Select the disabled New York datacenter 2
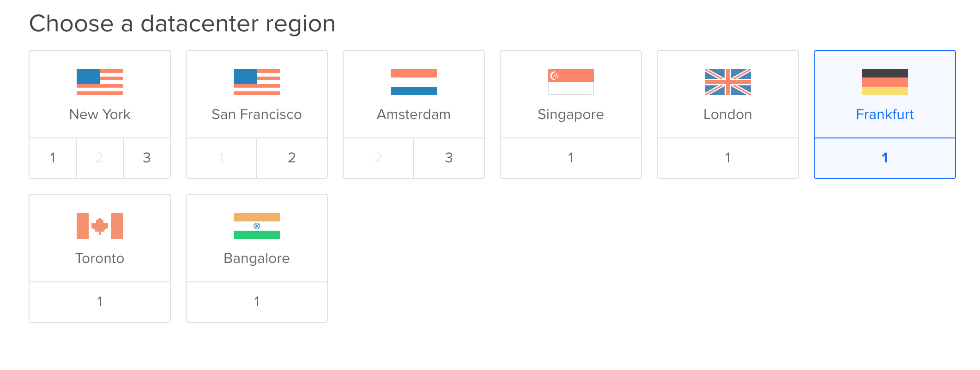 coord(100,158)
